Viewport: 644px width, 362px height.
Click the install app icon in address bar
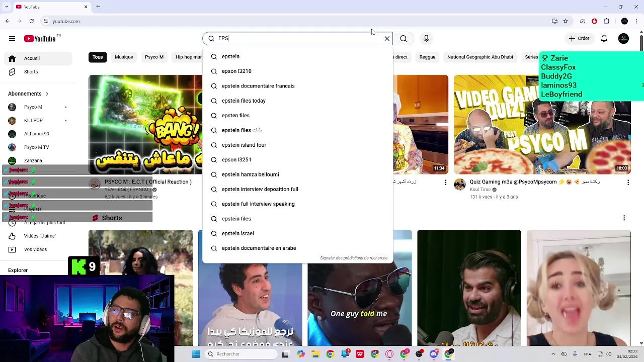[554, 21]
